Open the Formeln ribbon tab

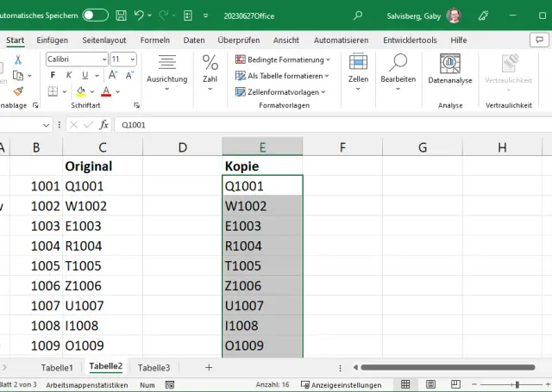[x=155, y=40]
